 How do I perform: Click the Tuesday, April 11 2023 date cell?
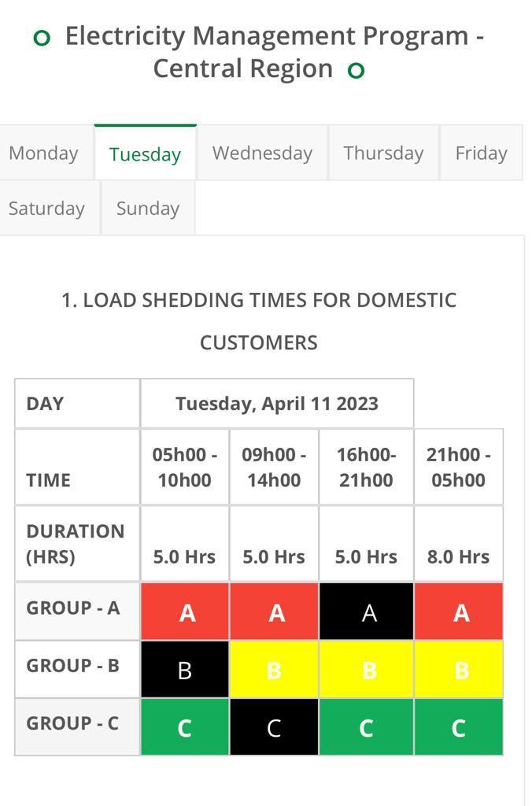pyautogui.click(x=277, y=404)
